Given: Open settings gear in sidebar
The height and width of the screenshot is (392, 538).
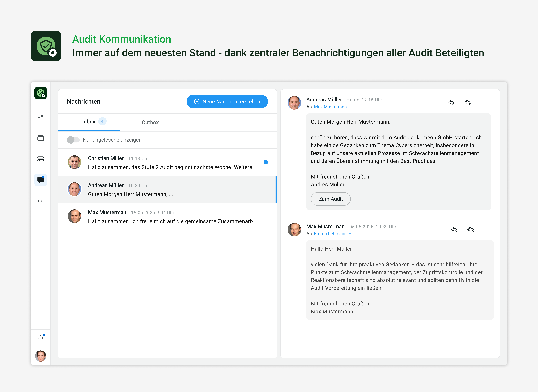Looking at the screenshot, I should (x=41, y=201).
